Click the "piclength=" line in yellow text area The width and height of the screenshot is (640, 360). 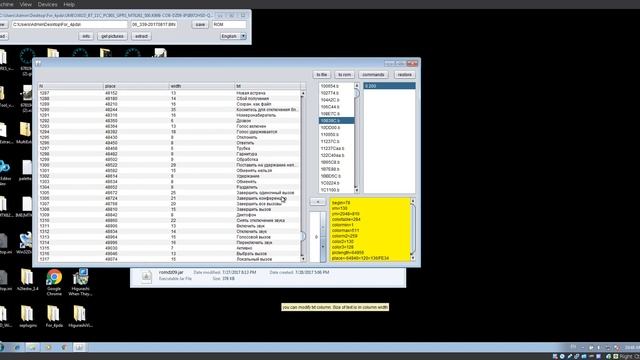(x=348, y=253)
